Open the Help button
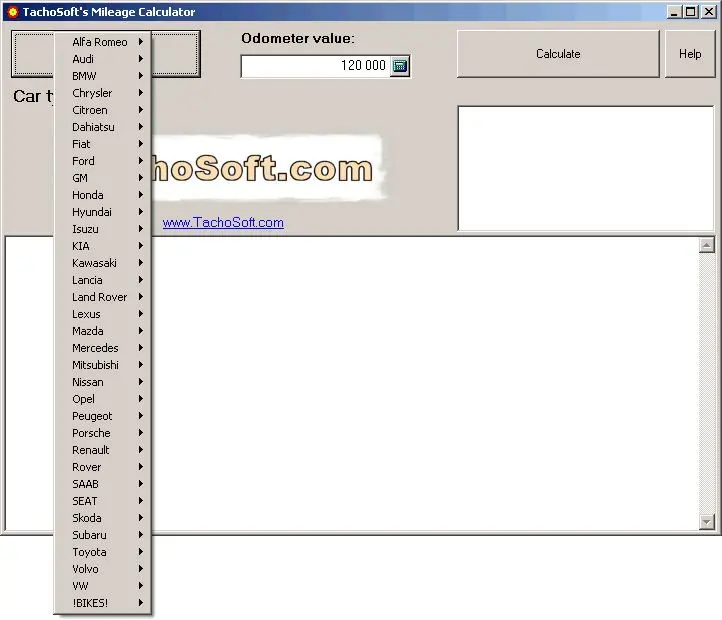The image size is (722, 620). (x=690, y=54)
